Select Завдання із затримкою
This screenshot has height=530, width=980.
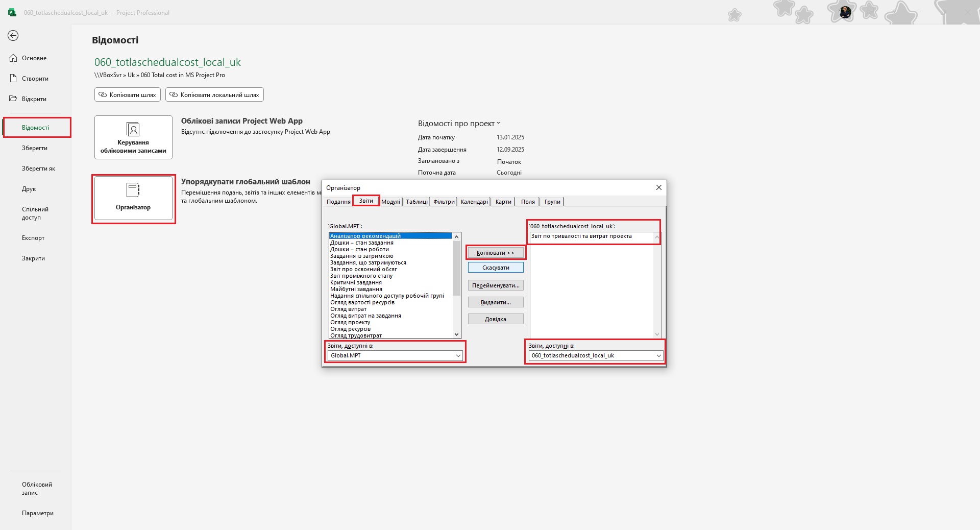point(390,256)
